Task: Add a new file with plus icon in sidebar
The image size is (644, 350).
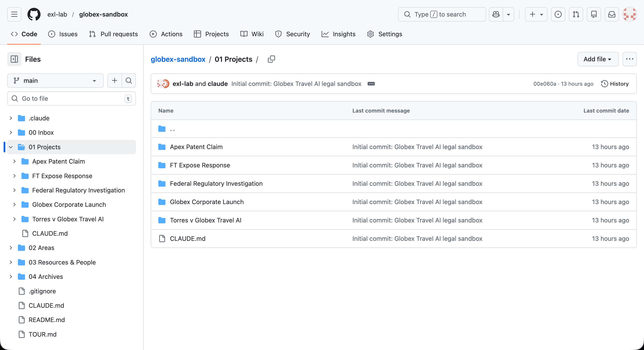Action: pyautogui.click(x=114, y=81)
